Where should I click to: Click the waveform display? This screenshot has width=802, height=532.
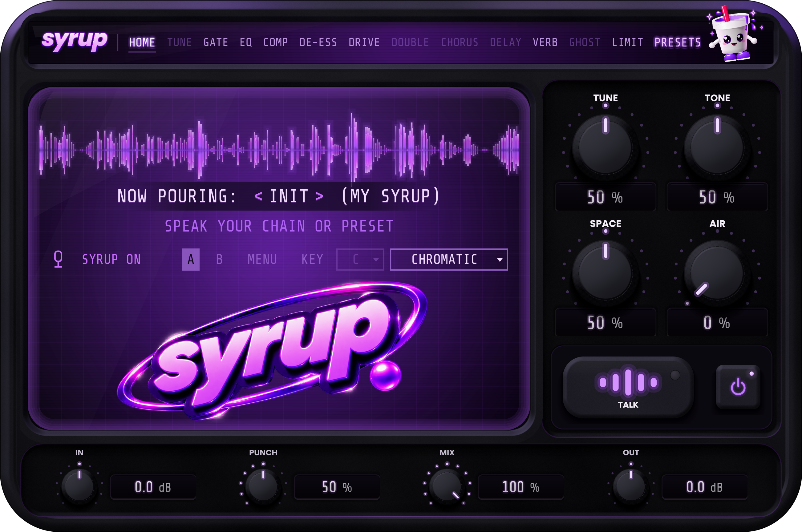click(279, 149)
